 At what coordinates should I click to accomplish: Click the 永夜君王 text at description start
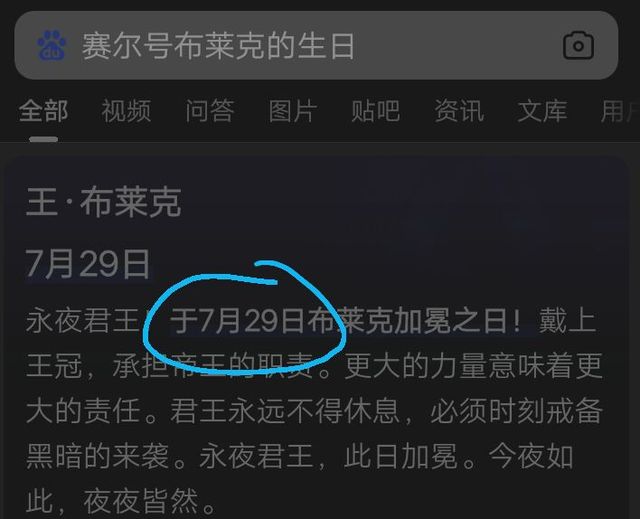(x=83, y=321)
